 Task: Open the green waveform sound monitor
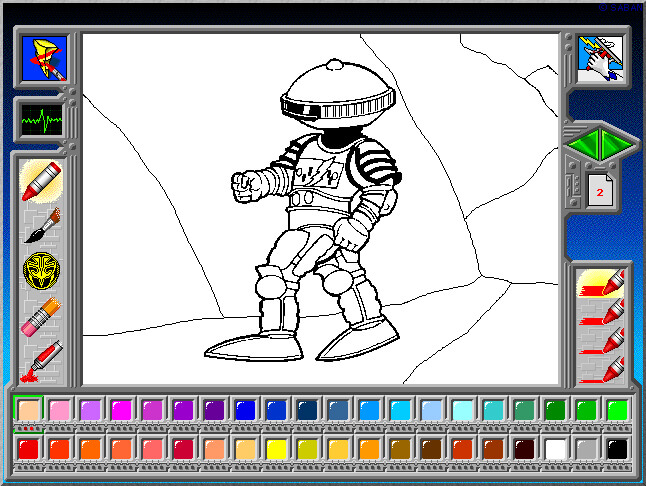pos(42,120)
